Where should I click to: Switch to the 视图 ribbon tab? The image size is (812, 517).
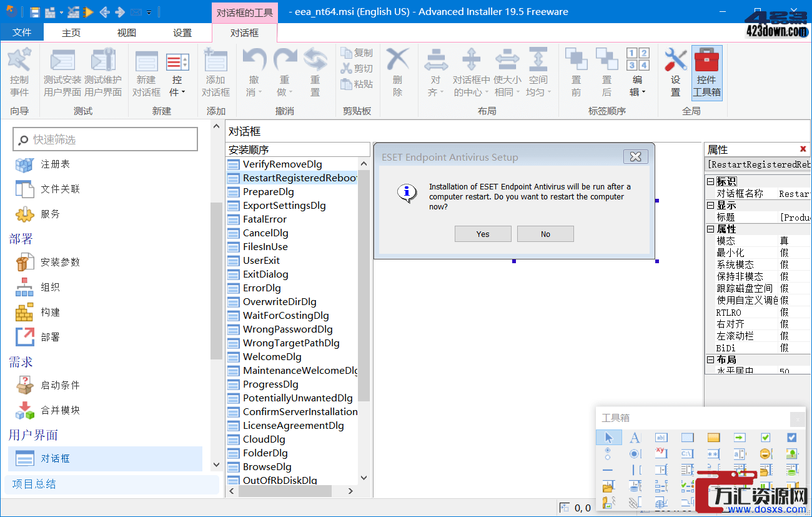tap(127, 33)
